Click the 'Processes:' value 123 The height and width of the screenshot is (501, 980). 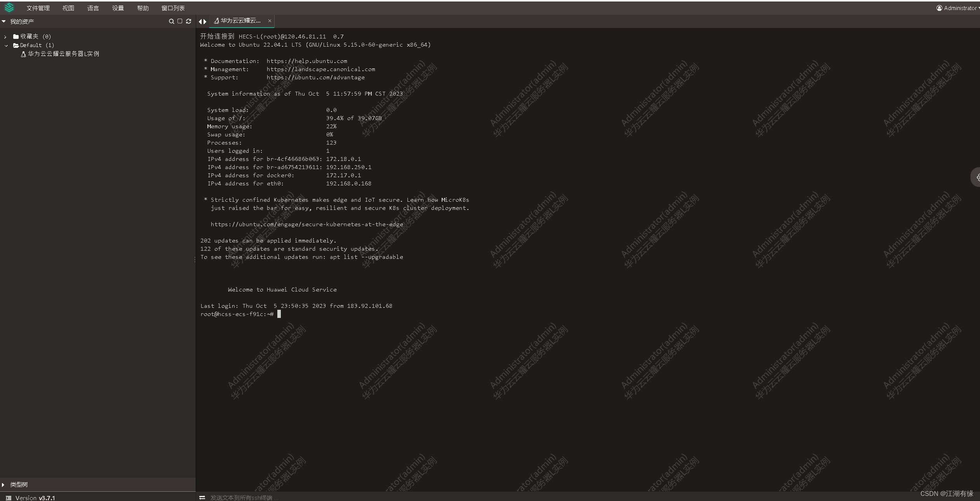tap(331, 143)
